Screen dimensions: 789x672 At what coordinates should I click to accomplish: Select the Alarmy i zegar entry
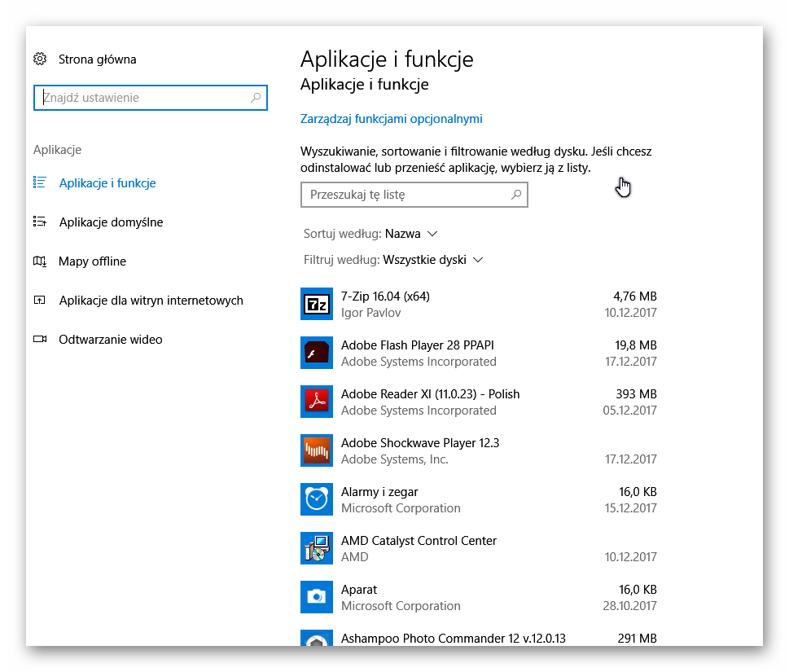479,499
